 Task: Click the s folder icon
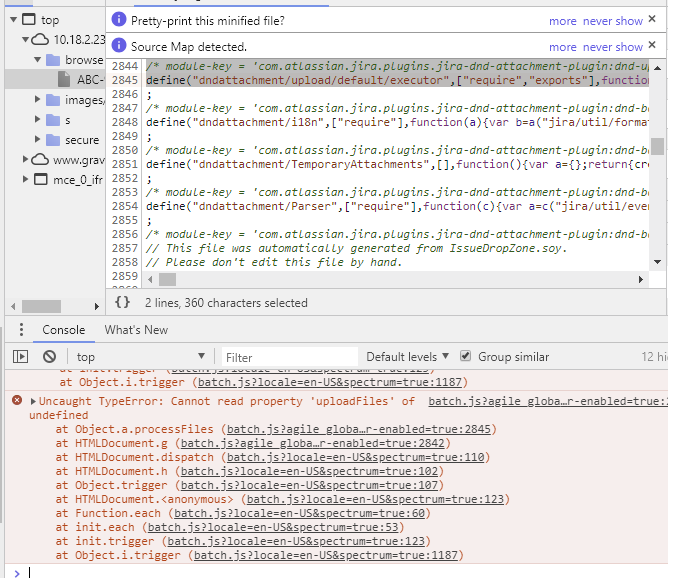tap(53, 120)
